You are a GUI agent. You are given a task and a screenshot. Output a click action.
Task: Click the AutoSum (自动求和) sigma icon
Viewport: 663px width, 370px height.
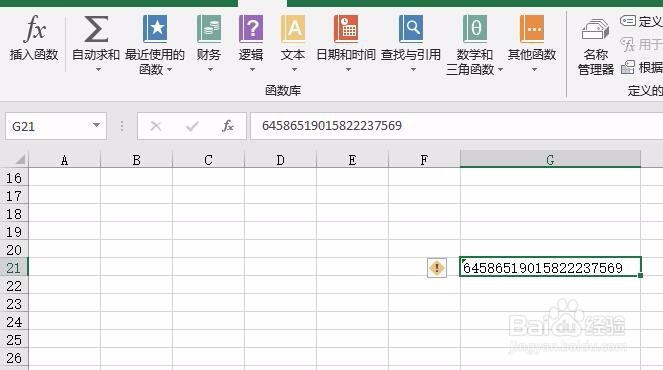click(x=96, y=29)
